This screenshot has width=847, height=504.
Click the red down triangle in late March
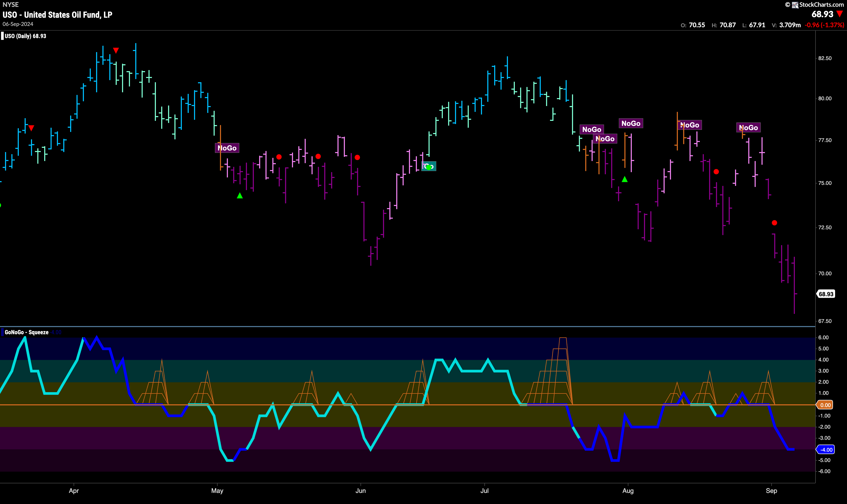31,128
